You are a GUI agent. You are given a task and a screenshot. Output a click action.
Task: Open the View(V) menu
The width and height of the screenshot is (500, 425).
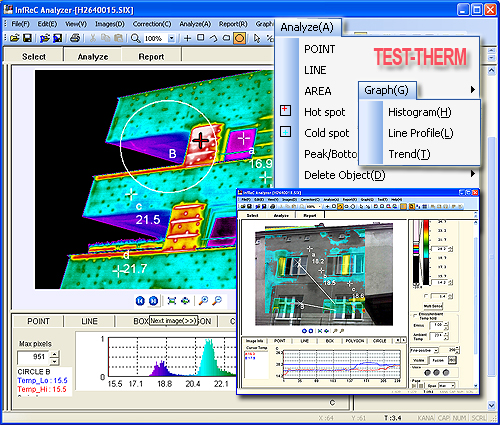76,24
